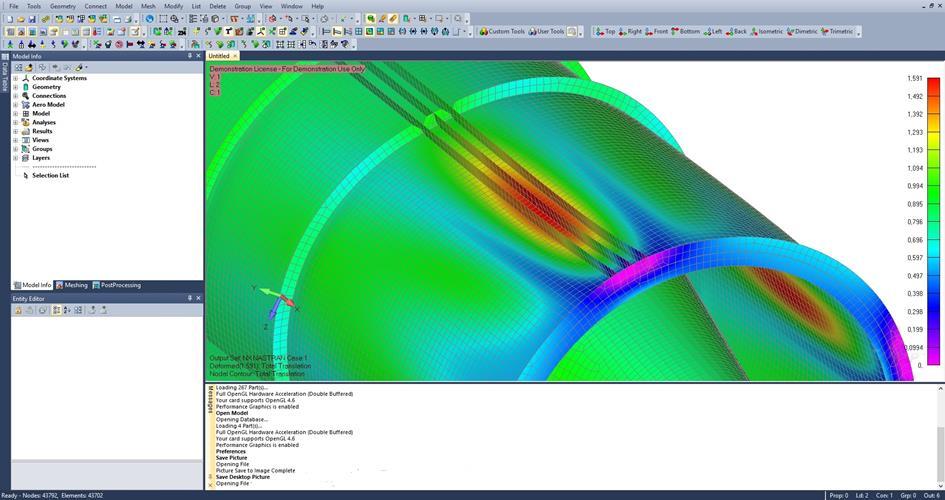Image resolution: width=945 pixels, height=500 pixels.
Task: Open Model Info highlighter dropdown arrow
Action: tap(86, 67)
